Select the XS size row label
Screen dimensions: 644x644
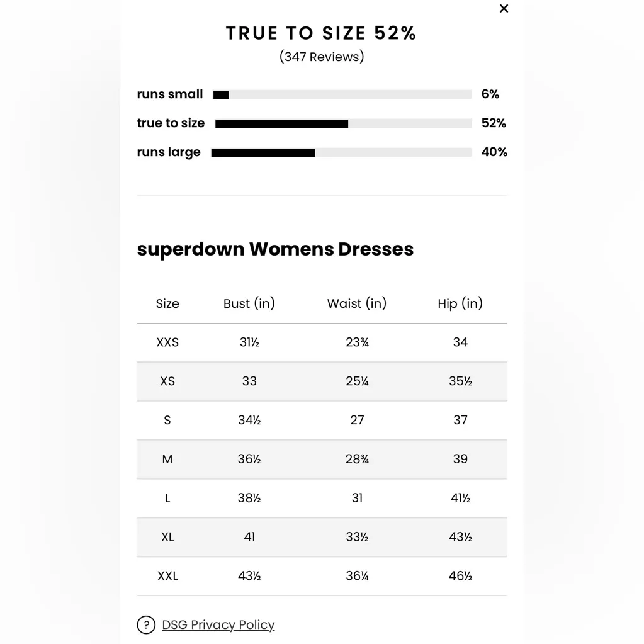tap(167, 381)
